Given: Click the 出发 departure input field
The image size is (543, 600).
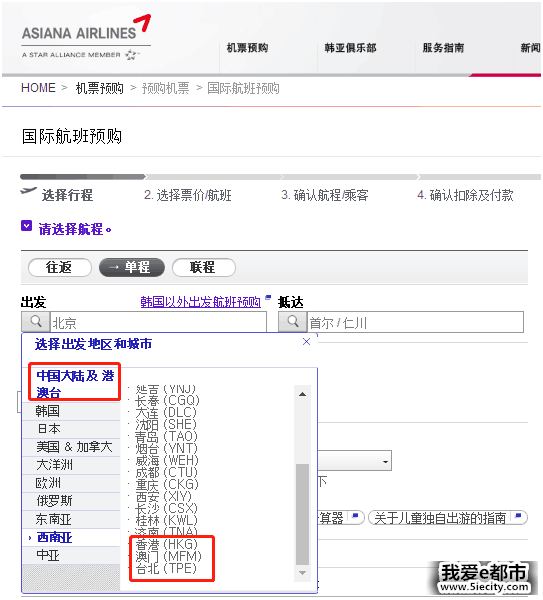Looking at the screenshot, I should coord(158,323).
